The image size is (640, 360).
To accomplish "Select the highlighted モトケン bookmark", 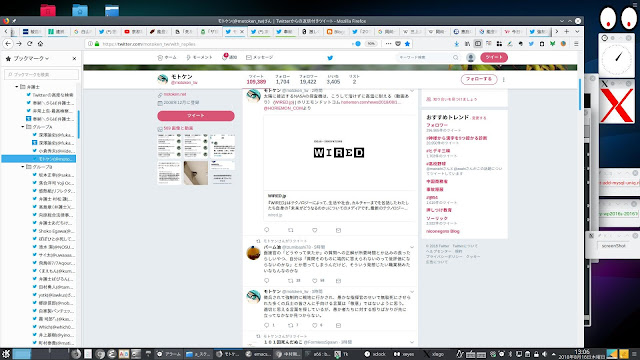I will (39, 159).
